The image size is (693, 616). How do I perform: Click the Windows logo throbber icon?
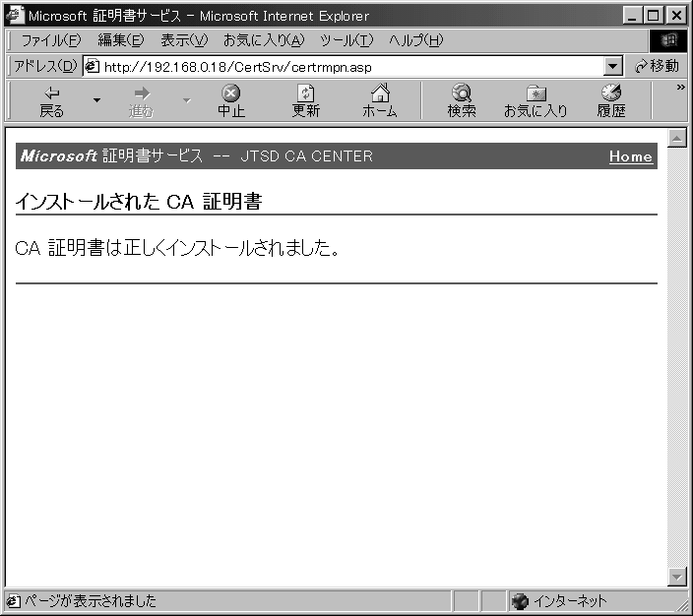click(668, 40)
